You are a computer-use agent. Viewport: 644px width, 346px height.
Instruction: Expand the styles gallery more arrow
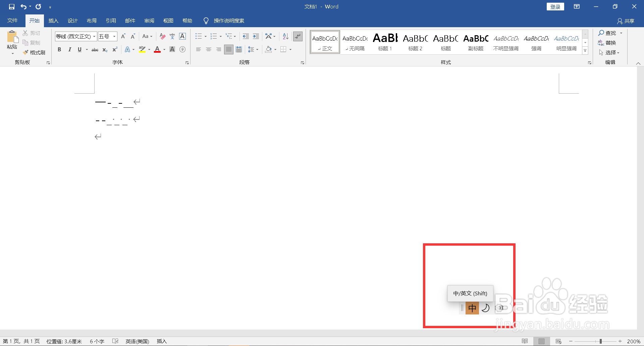click(585, 51)
